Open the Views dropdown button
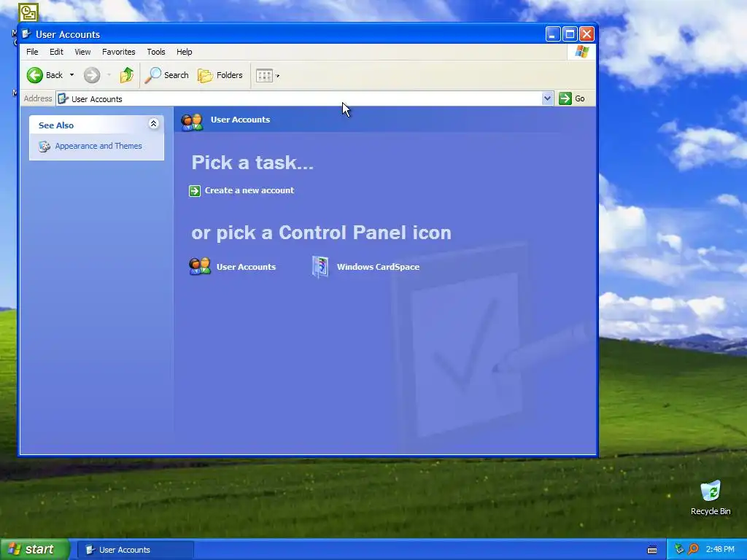 point(268,76)
